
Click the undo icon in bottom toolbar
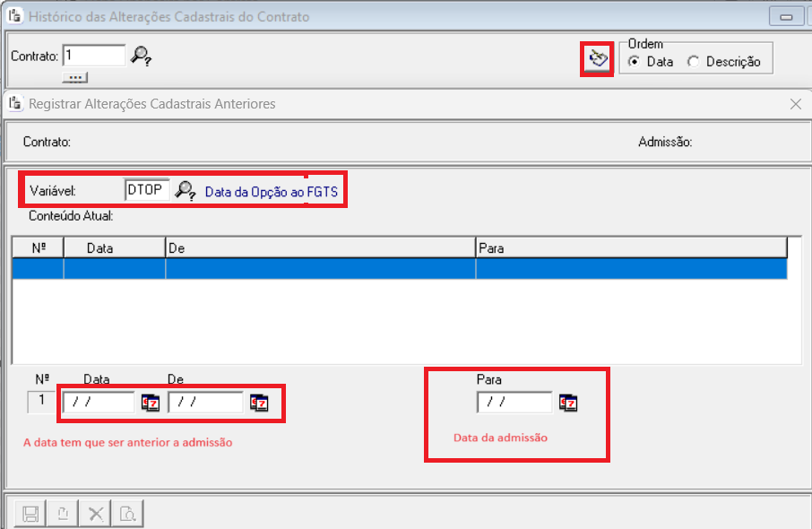64,514
